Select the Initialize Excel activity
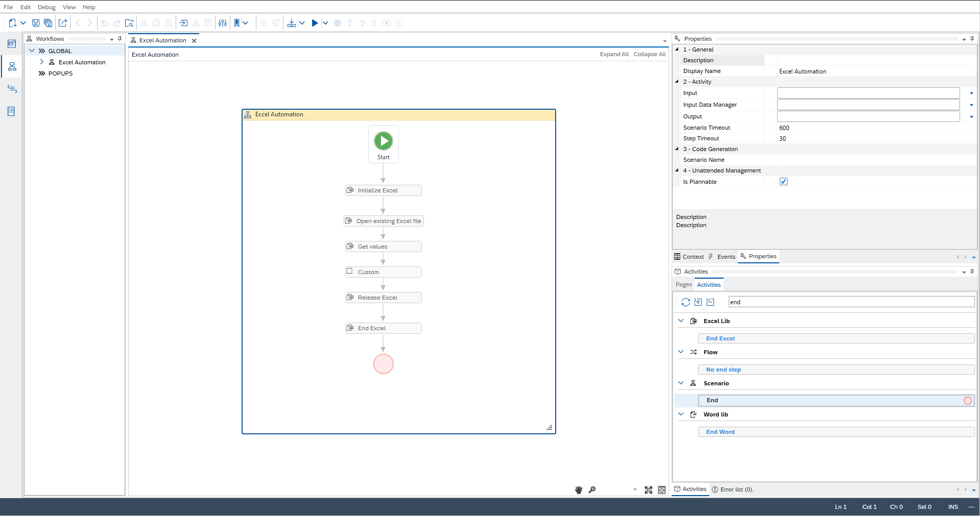This screenshot has width=980, height=516. coord(384,190)
